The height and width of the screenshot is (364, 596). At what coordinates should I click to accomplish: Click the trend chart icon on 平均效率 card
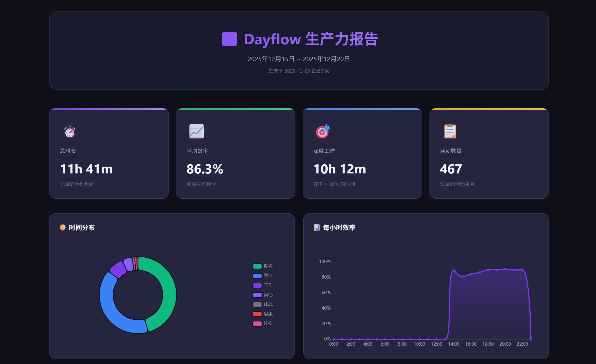tap(196, 131)
